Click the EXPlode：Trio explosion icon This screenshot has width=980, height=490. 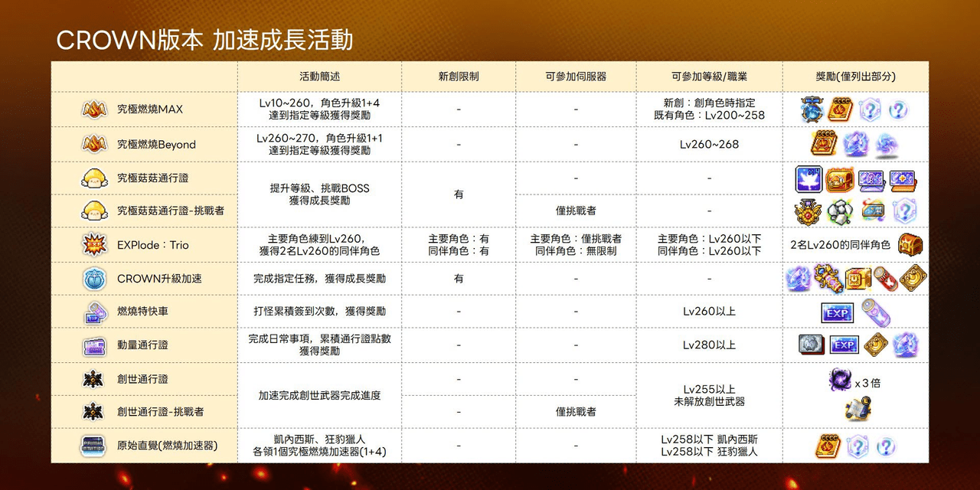click(x=93, y=245)
